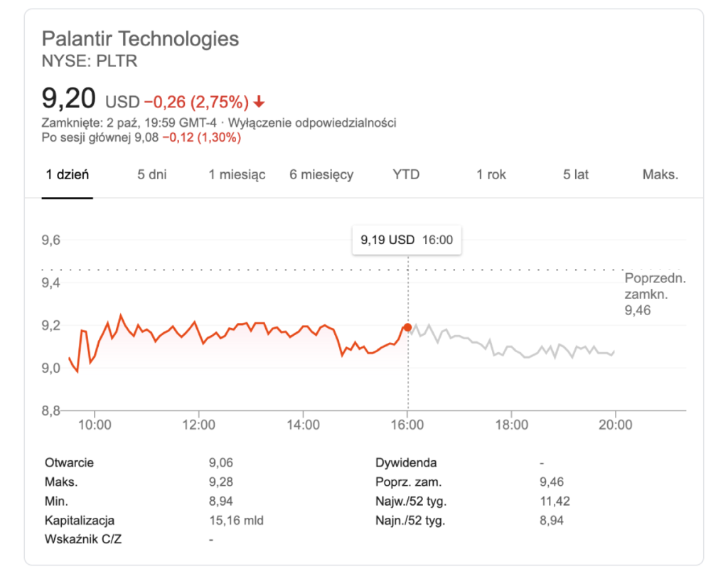Click the 'USD' currency label beside the price
This screenshot has height=584, width=728.
(x=122, y=102)
